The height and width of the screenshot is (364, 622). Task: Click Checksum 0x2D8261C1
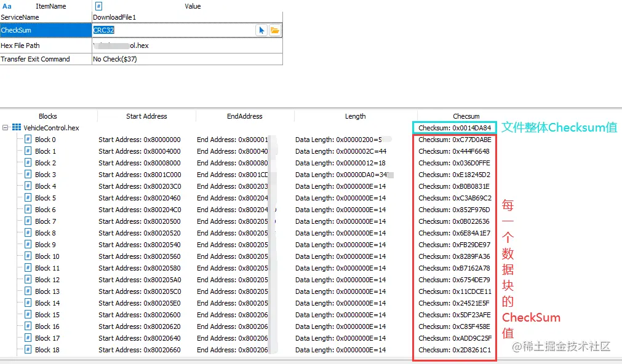tap(455, 350)
